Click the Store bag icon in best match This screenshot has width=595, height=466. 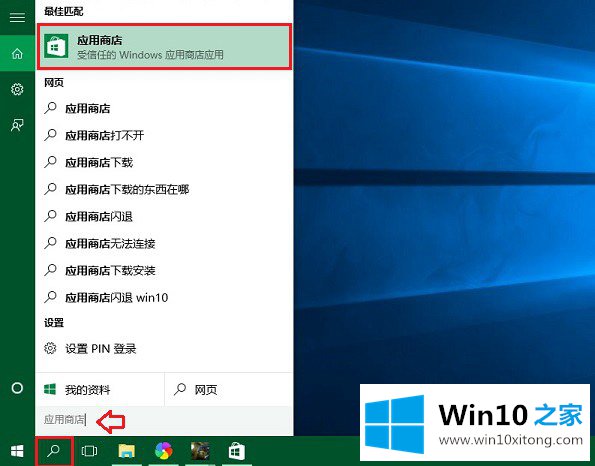pos(56,46)
